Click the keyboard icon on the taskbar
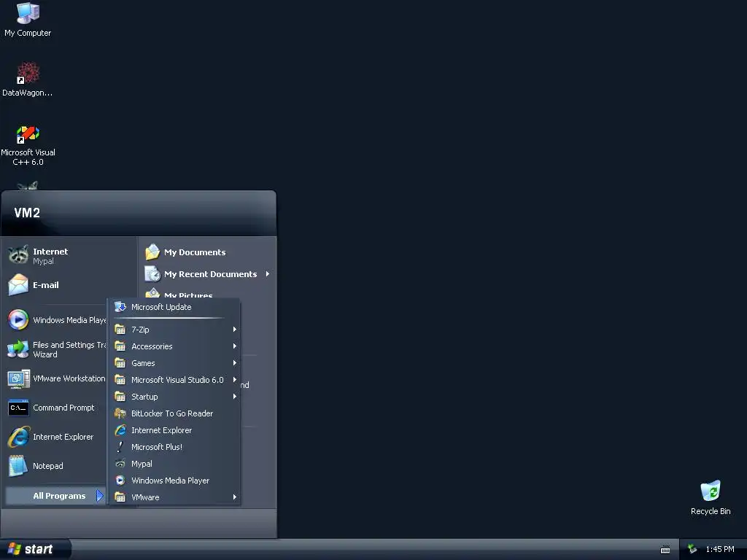Viewport: 747px width, 560px height. [665, 550]
